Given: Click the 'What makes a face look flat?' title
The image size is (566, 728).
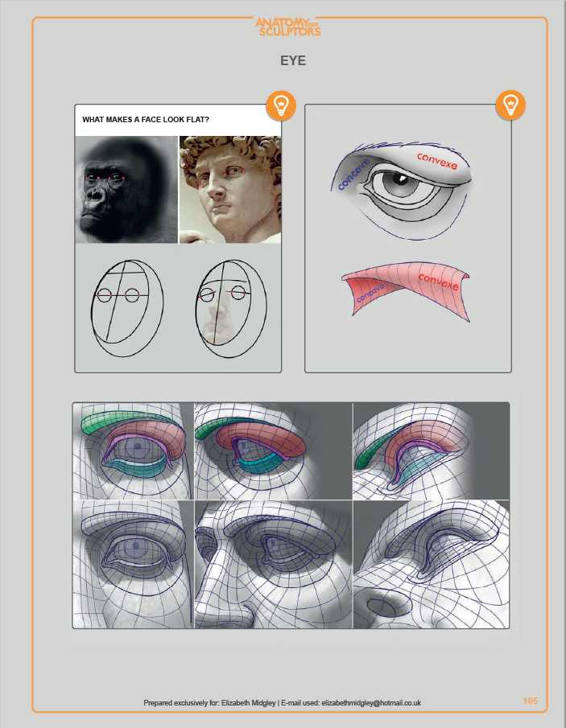Looking at the screenshot, I should pos(146,119).
